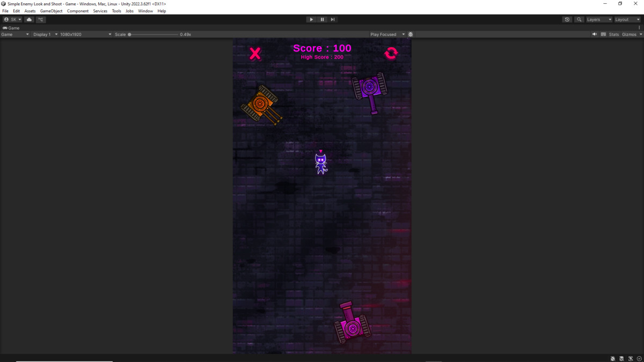The image size is (644, 362).
Task: Open the Game view context menu via three dots
Action: coord(639,27)
